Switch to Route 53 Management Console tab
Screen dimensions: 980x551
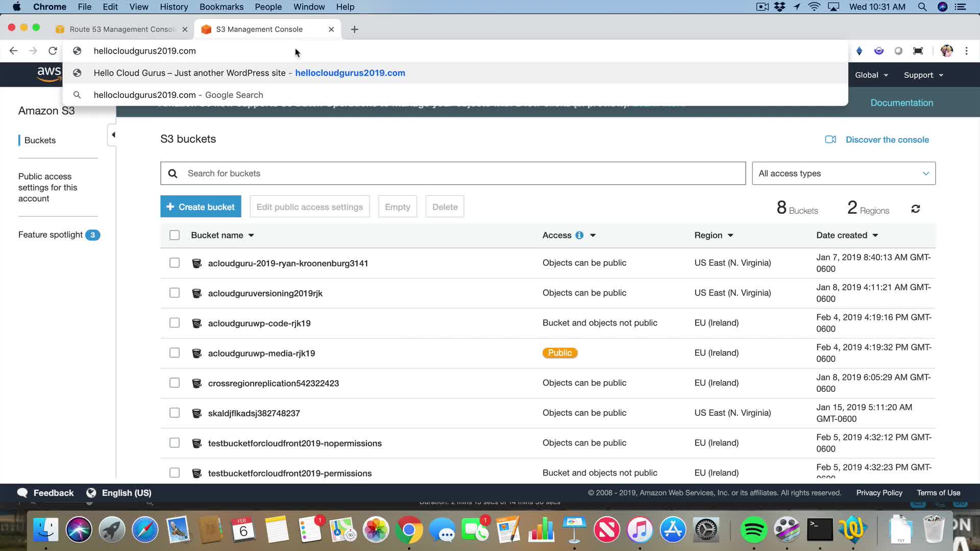[x=122, y=29]
